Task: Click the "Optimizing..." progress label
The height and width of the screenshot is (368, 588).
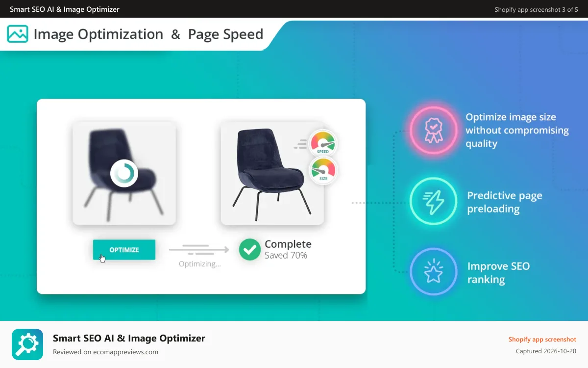Action: click(199, 264)
